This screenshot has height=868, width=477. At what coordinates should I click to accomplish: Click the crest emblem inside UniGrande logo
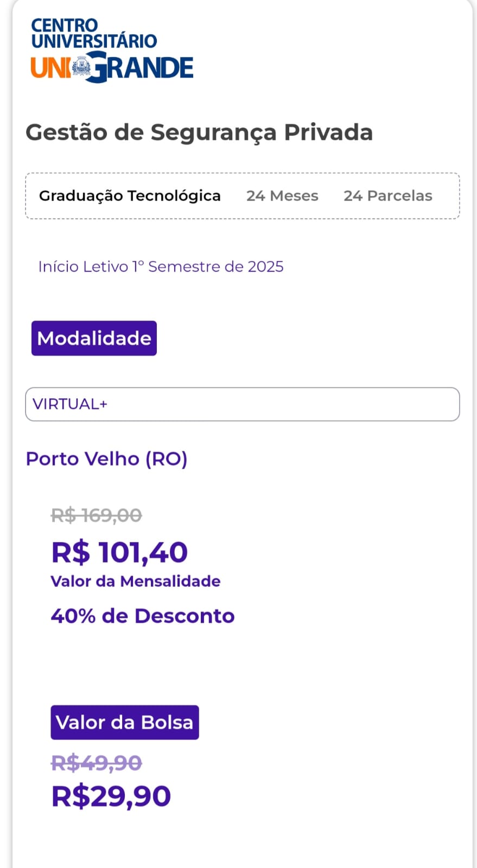click(x=82, y=68)
